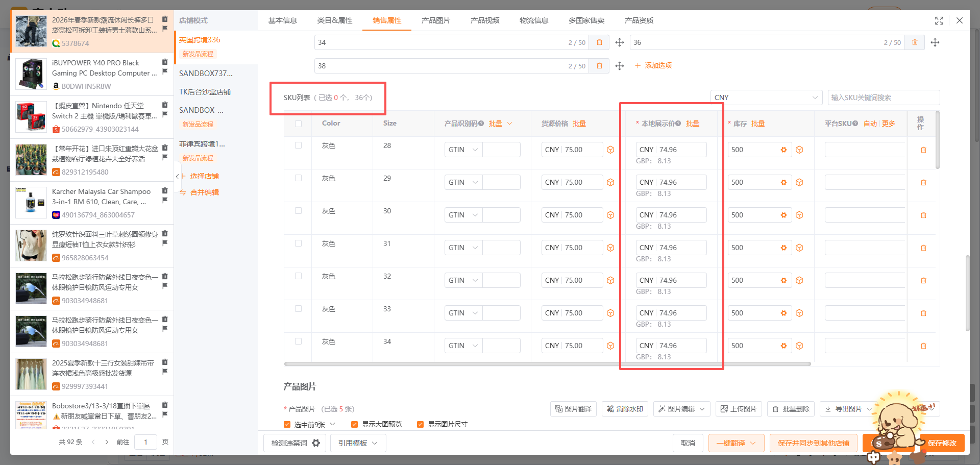This screenshot has height=465, width=980.
Task: Delete SKU row size 34
Action: [x=923, y=346]
